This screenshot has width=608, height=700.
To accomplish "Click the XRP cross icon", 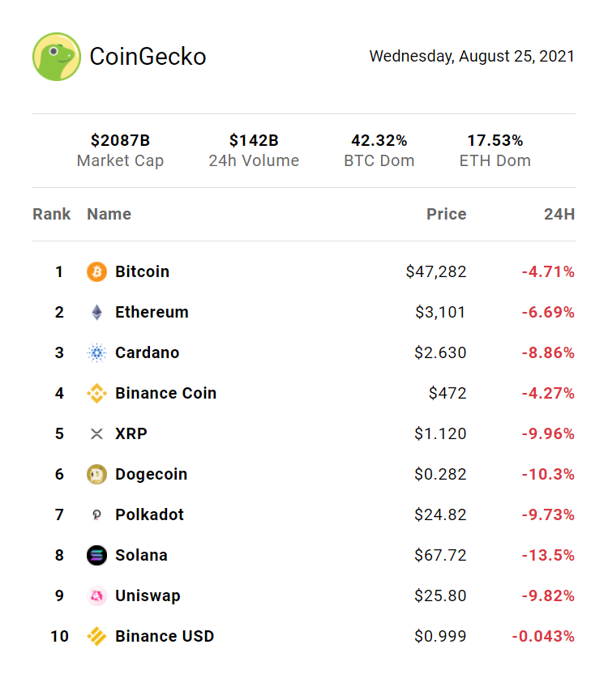I will pos(96,434).
